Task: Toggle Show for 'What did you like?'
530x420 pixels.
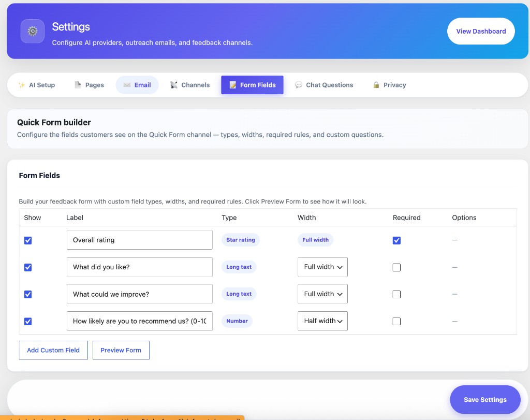Action: pyautogui.click(x=28, y=268)
